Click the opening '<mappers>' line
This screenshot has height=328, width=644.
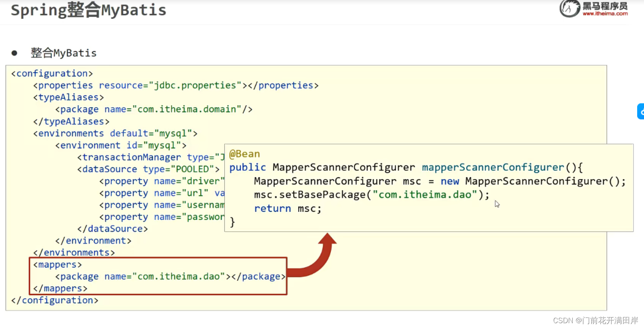pyautogui.click(x=58, y=265)
